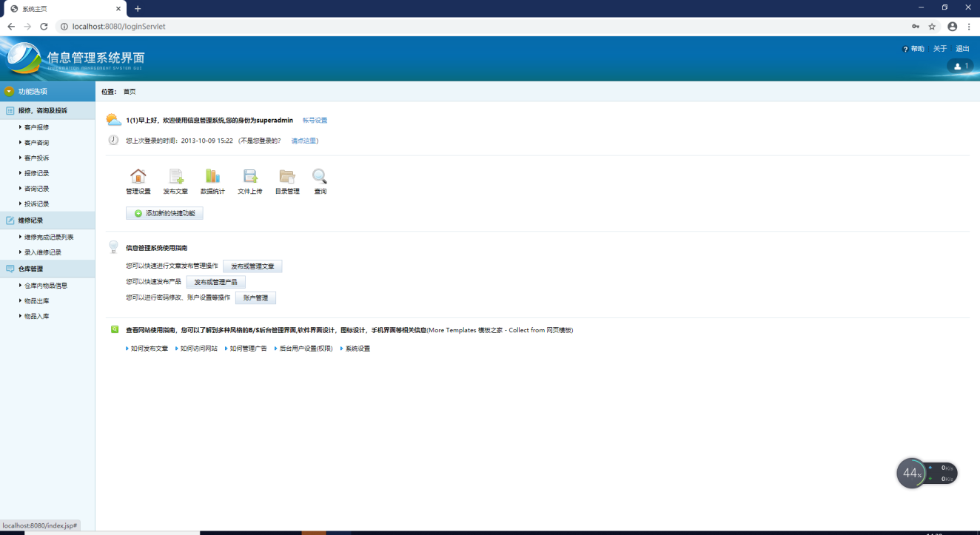Click the 信息管理系统界面 logo
This screenshot has width=980, height=535.
pos(74,58)
